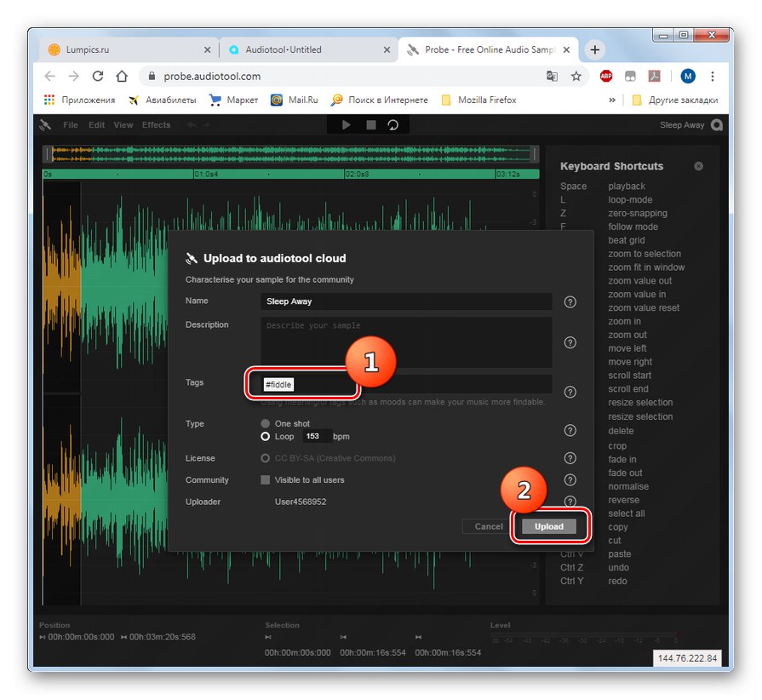
Task: Open the Chrome profile M avatar
Action: 688,76
